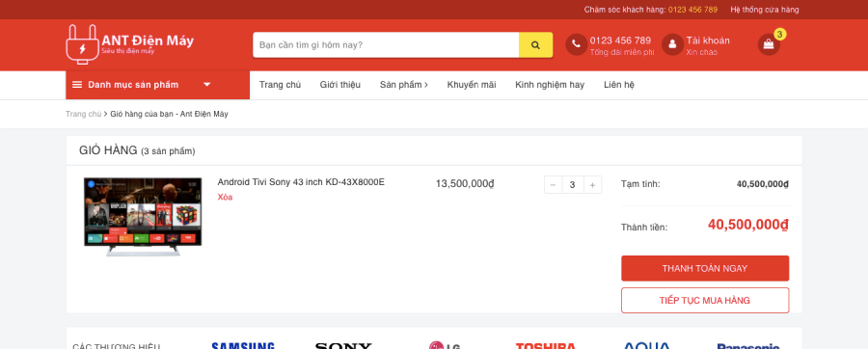The image size is (868, 349).
Task: Click the Tài khoản link
Action: (708, 40)
